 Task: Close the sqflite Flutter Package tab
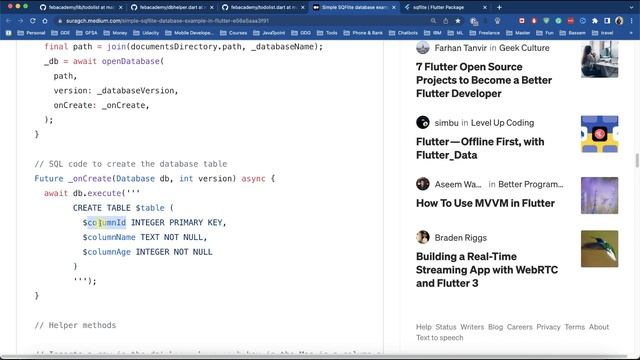point(485,7)
